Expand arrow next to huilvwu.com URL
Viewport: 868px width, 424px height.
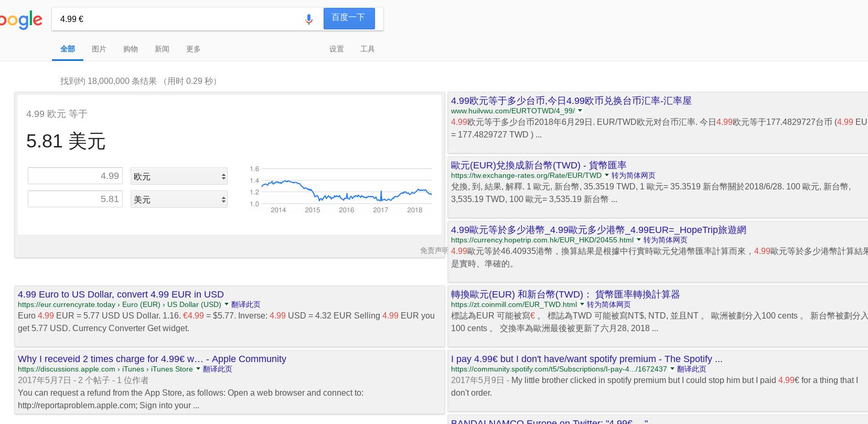click(x=580, y=111)
